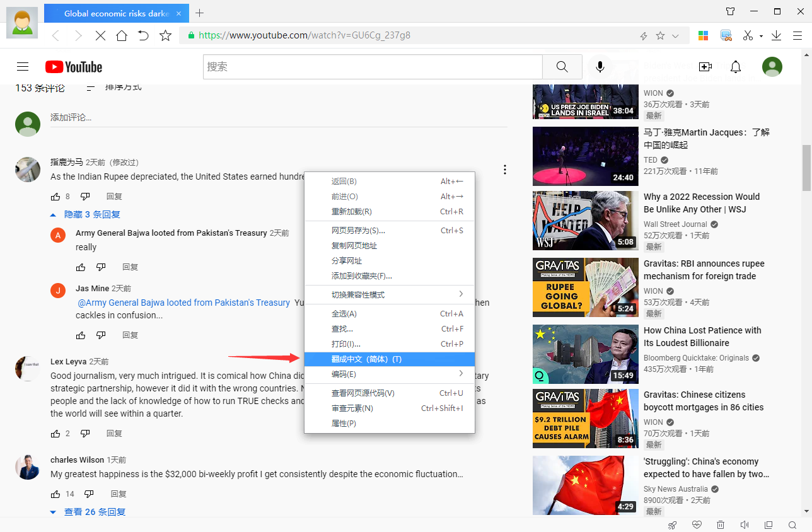Click the status bar rocket icon
Image resolution: width=812 pixels, height=532 pixels.
673,525
